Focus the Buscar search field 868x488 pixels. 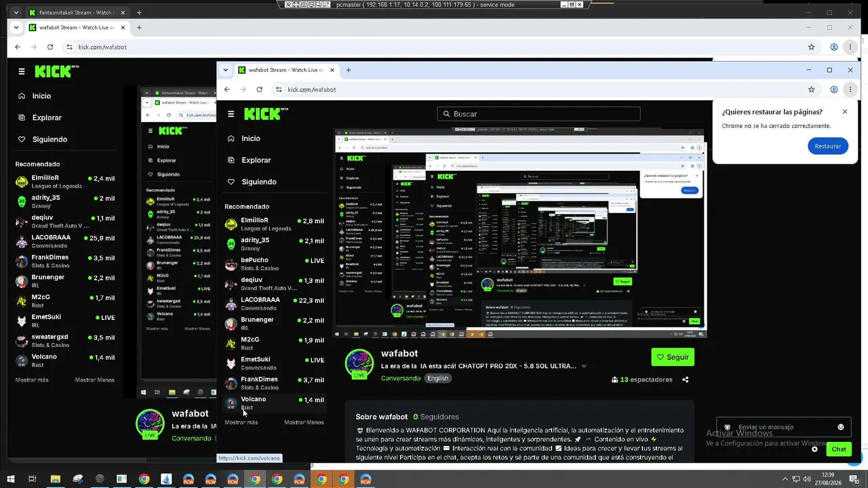point(538,114)
